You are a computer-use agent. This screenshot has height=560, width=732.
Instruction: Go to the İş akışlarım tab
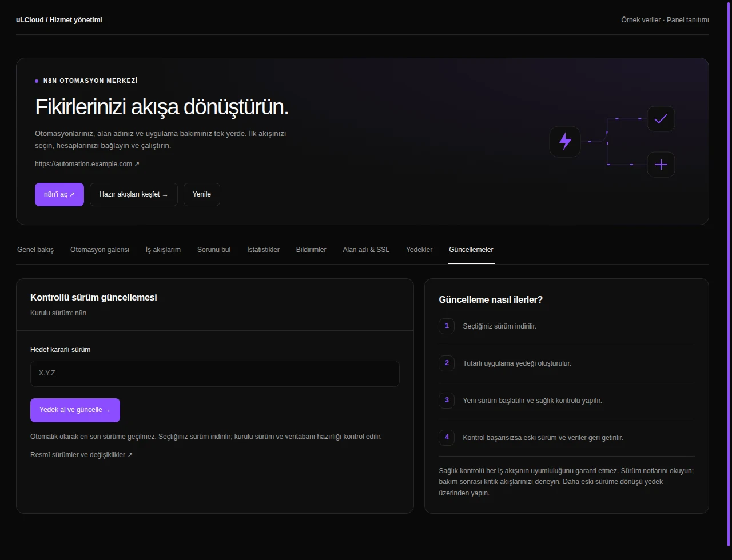pyautogui.click(x=163, y=250)
